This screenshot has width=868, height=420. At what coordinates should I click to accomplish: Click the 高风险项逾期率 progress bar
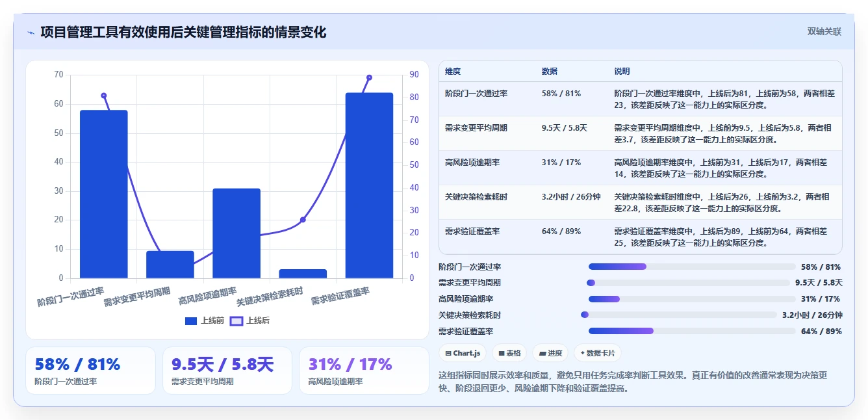tap(692, 299)
